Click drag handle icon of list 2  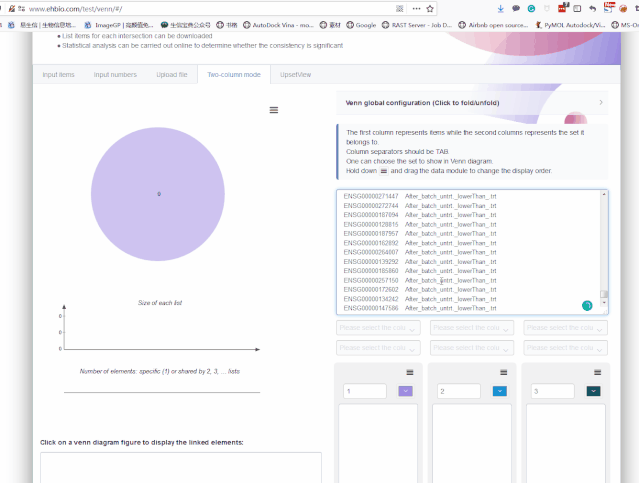coord(504,372)
